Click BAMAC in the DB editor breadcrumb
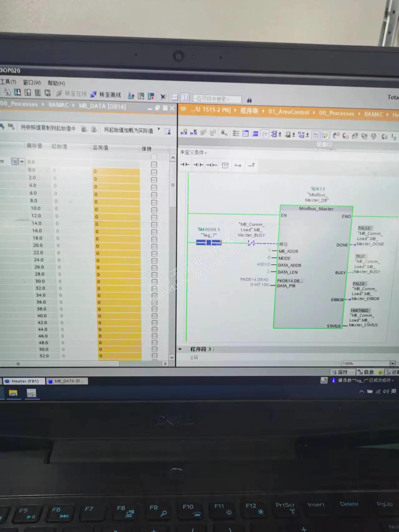The image size is (399, 532). [x=58, y=105]
